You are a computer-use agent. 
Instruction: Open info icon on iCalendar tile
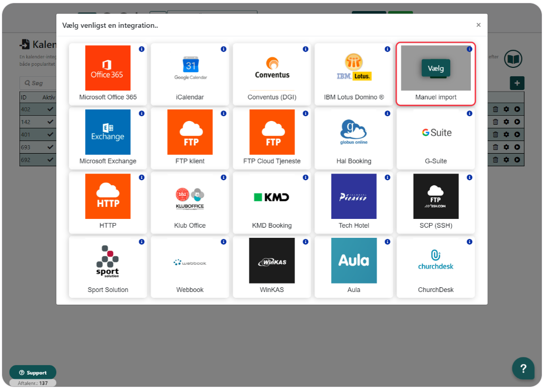click(224, 49)
